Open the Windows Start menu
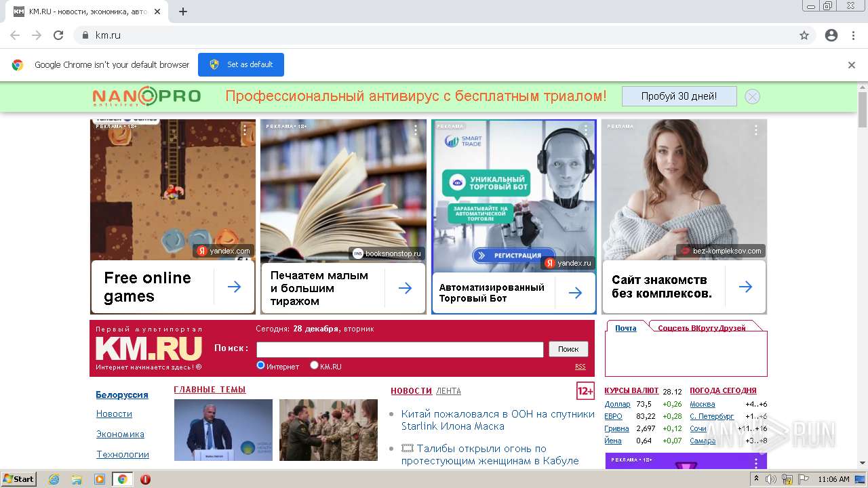Image resolution: width=868 pixels, height=488 pixels. (x=19, y=479)
